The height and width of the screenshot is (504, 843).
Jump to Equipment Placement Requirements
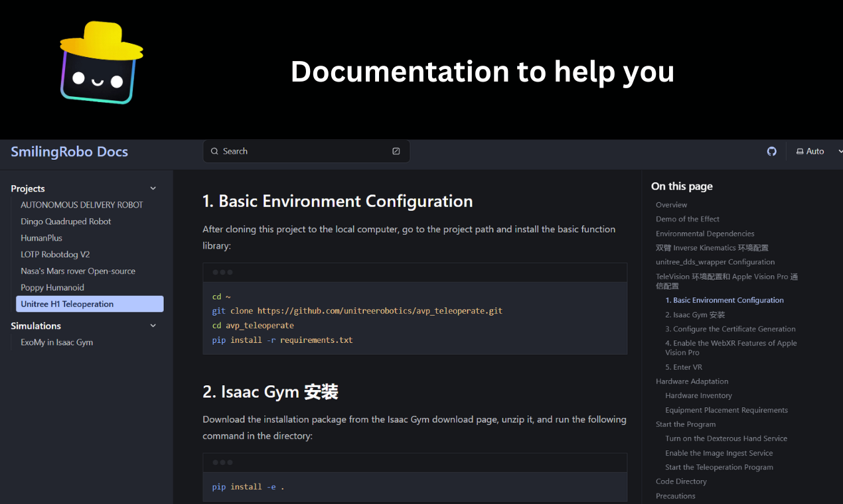coord(726,410)
